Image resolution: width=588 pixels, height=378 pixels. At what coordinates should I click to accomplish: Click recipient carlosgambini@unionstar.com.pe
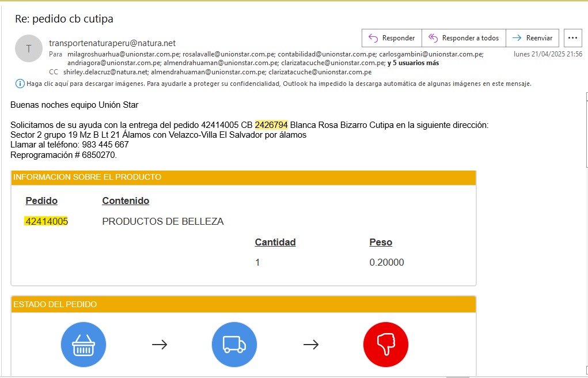tap(430, 54)
